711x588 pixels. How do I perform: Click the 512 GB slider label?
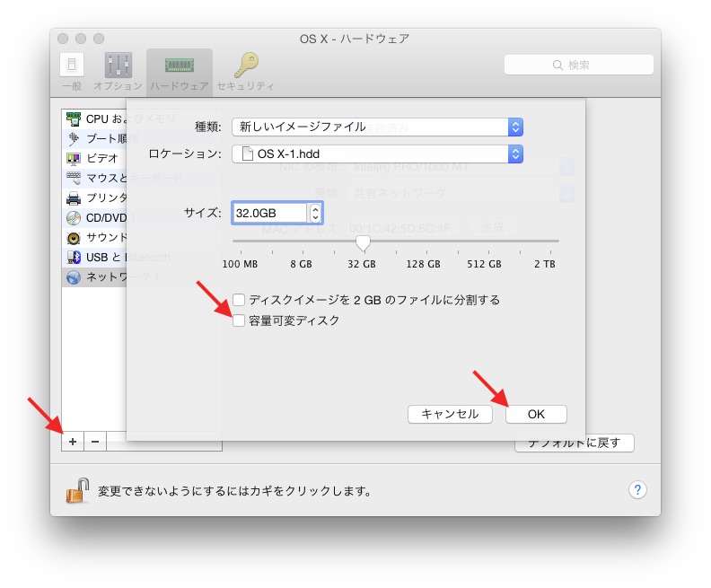[484, 264]
